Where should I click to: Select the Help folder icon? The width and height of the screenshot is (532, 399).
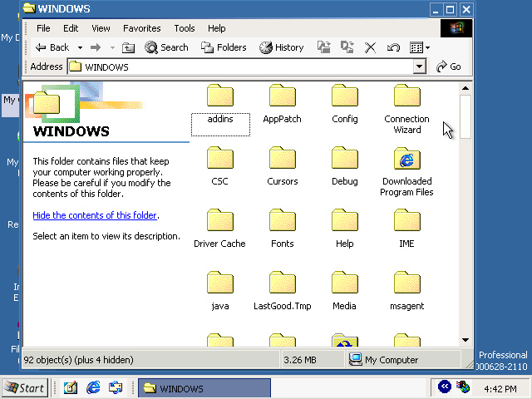(x=345, y=220)
